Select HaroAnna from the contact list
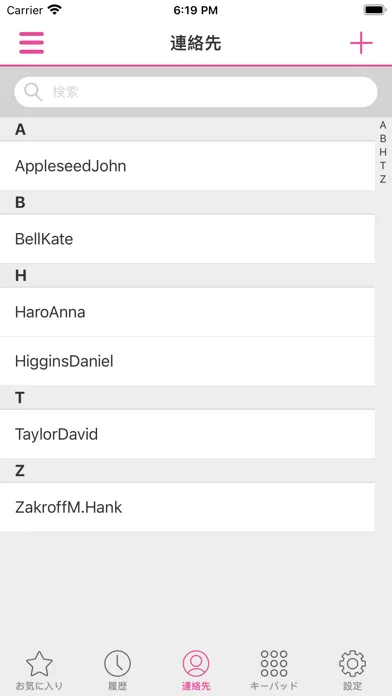Viewport: 392px width, 696px height. point(187,312)
